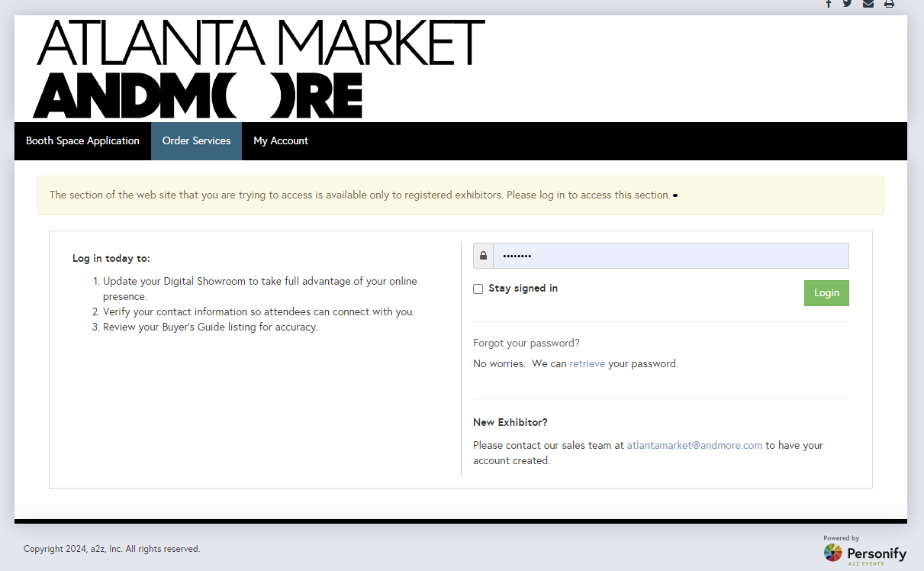Click the padlock icon beside the password field
The width and height of the screenshot is (924, 571).
pos(483,256)
